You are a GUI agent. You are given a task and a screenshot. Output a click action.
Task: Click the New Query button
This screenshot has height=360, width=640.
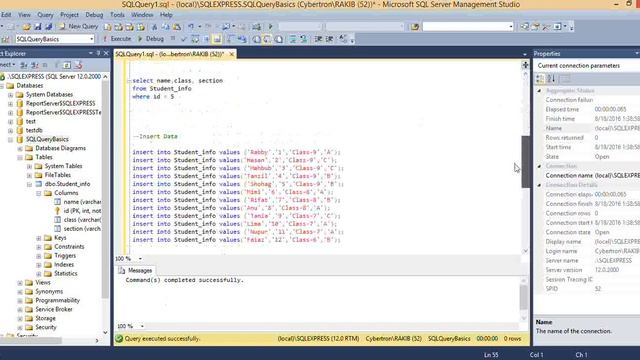(x=79, y=27)
